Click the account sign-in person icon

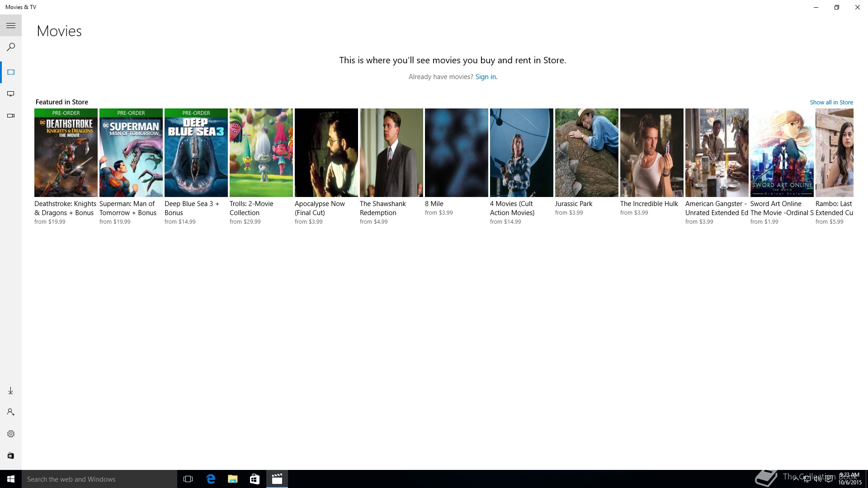click(x=11, y=412)
